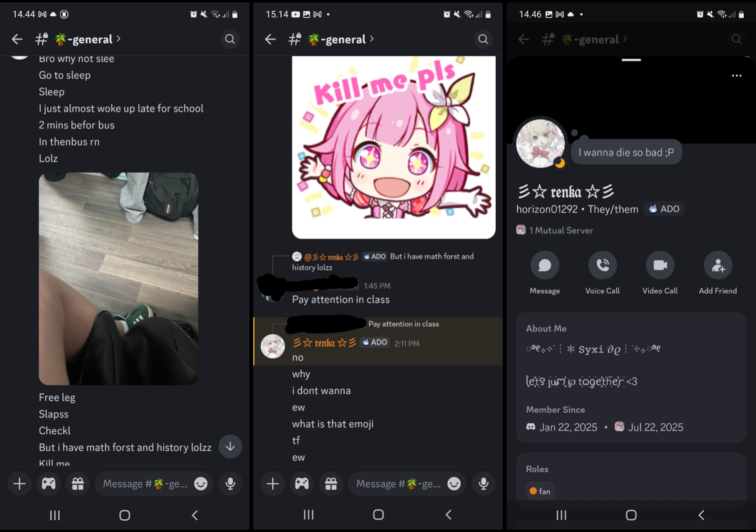The width and height of the screenshot is (756, 532).
Task: Start a Video Call from the profile
Action: [660, 265]
